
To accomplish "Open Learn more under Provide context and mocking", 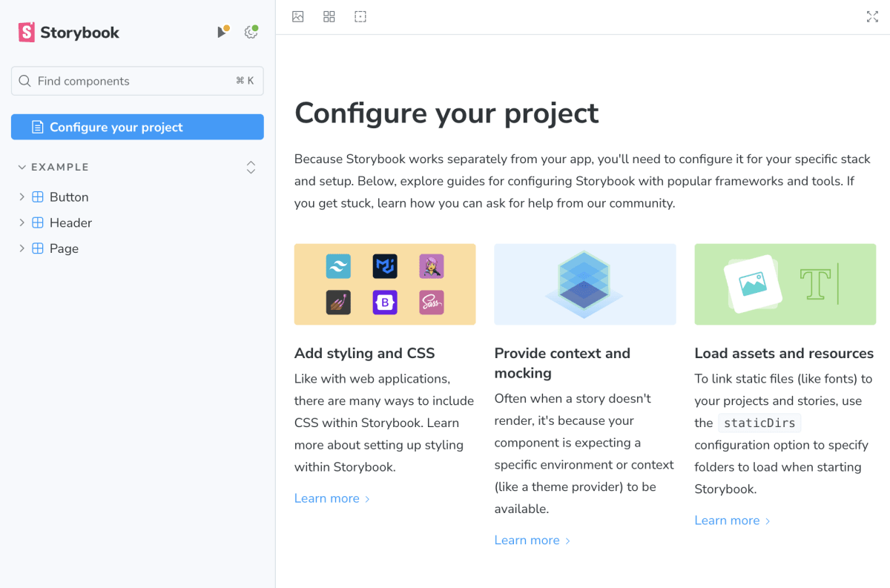I will 533,540.
